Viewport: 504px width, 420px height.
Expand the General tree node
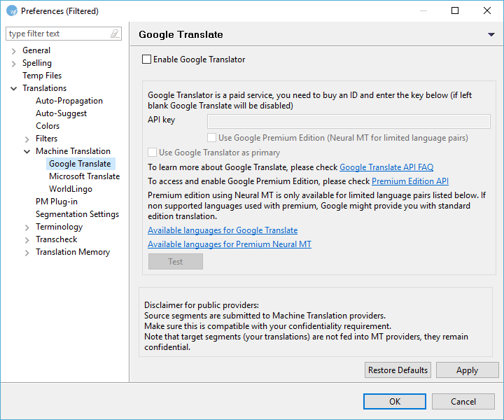(x=13, y=51)
